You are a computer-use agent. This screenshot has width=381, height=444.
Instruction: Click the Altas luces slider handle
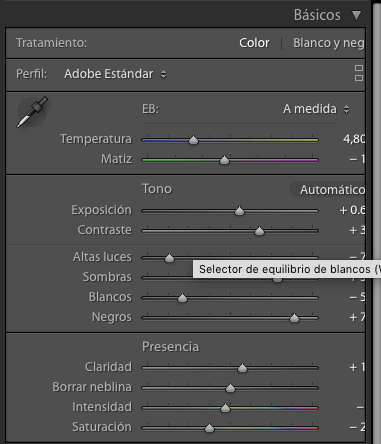169,258
